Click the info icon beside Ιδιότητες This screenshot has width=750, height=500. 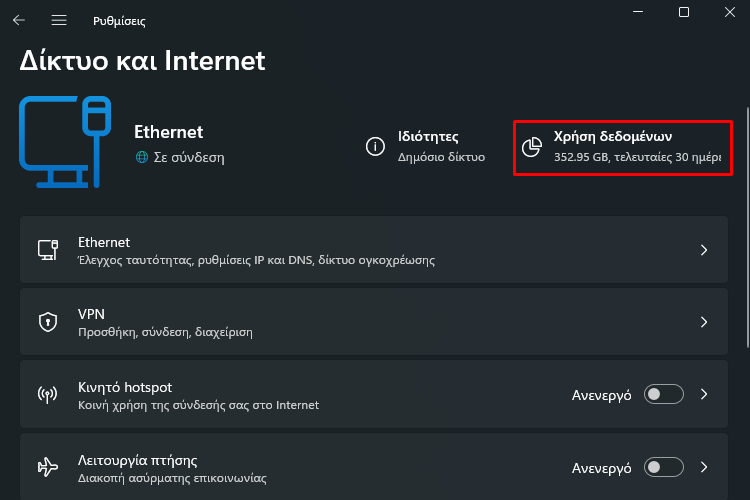[375, 146]
